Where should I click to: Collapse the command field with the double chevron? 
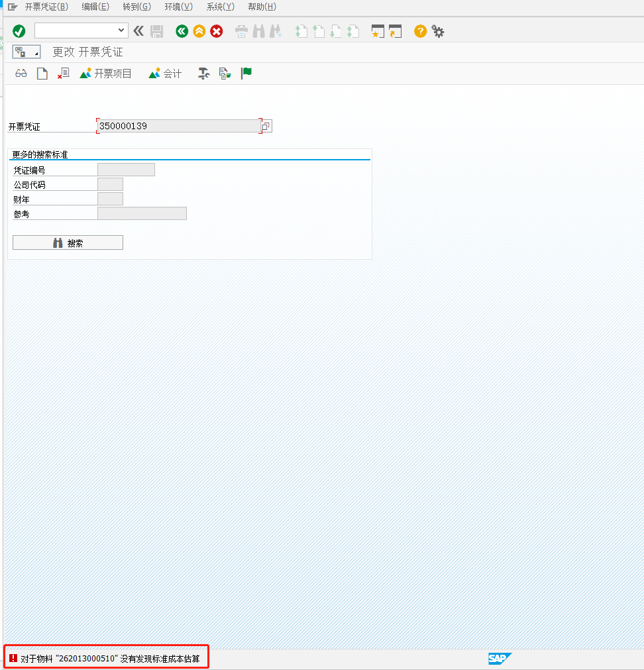pyautogui.click(x=138, y=30)
